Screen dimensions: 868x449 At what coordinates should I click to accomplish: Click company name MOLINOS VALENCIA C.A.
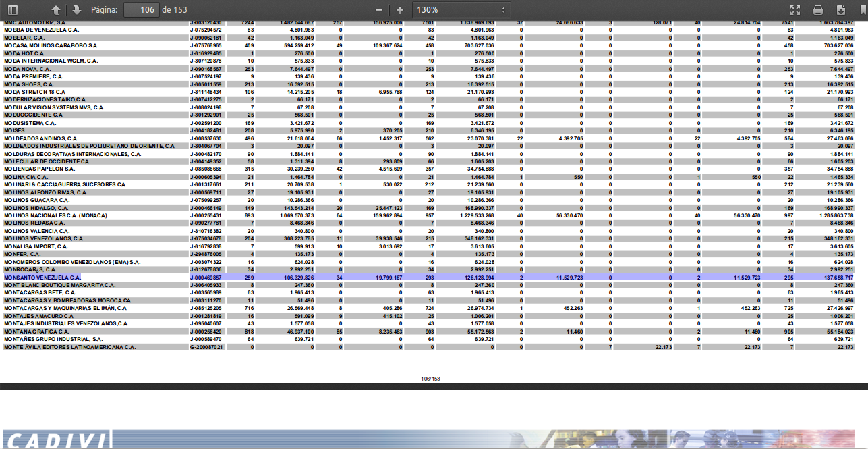tap(36, 231)
